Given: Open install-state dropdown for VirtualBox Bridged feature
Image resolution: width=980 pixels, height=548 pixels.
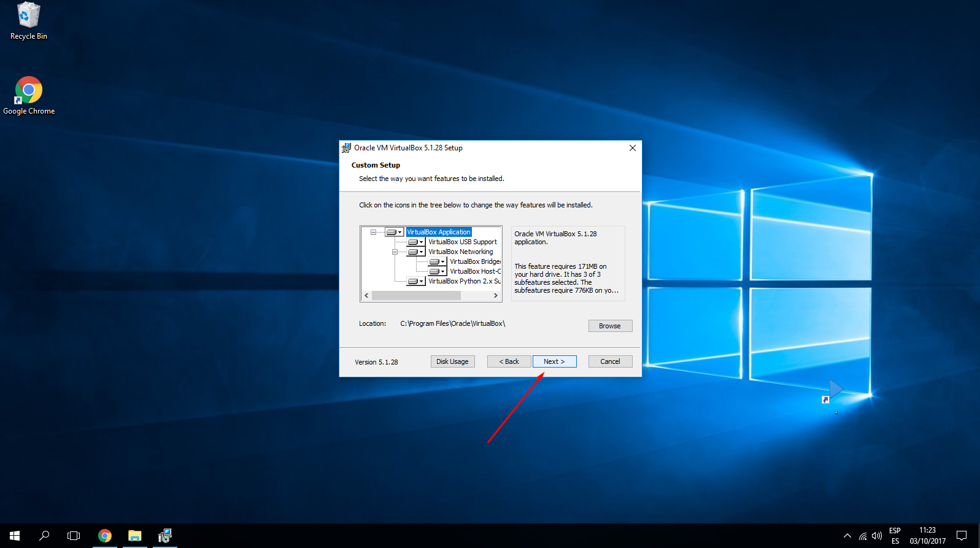Looking at the screenshot, I should tap(437, 261).
